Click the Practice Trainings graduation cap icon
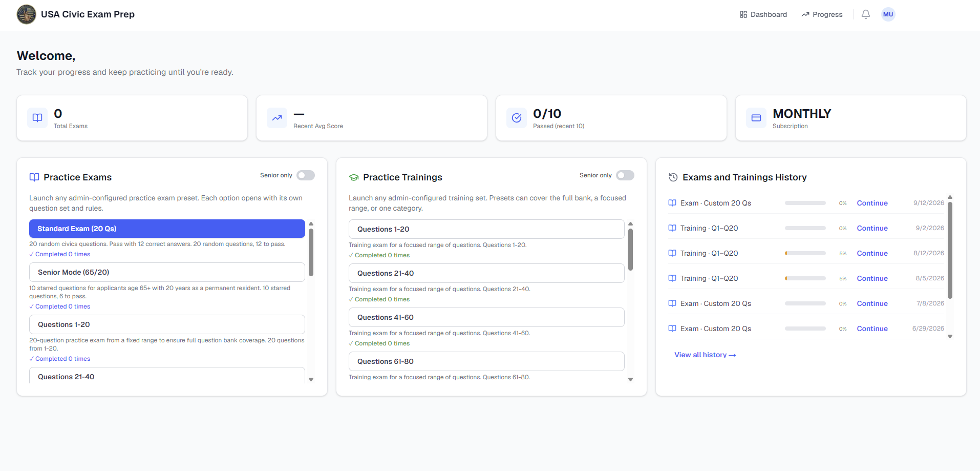This screenshot has height=471, width=980. click(354, 177)
